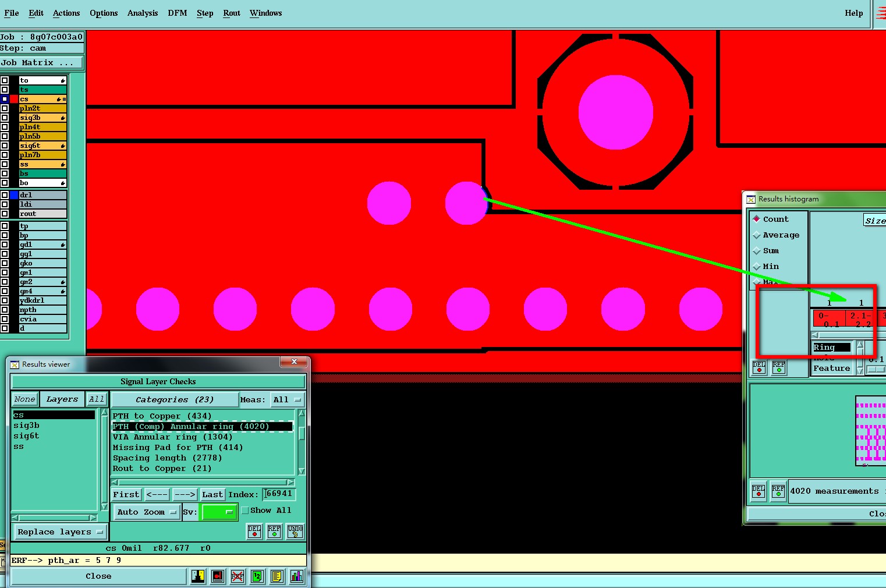
Task: Click upper DEL icon in Results histogram
Action: (759, 367)
